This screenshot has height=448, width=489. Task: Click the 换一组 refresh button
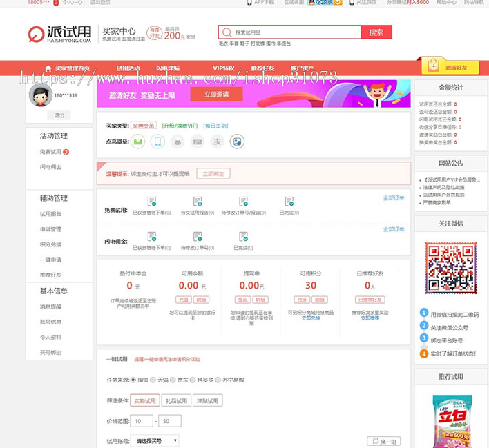pyautogui.click(x=384, y=441)
